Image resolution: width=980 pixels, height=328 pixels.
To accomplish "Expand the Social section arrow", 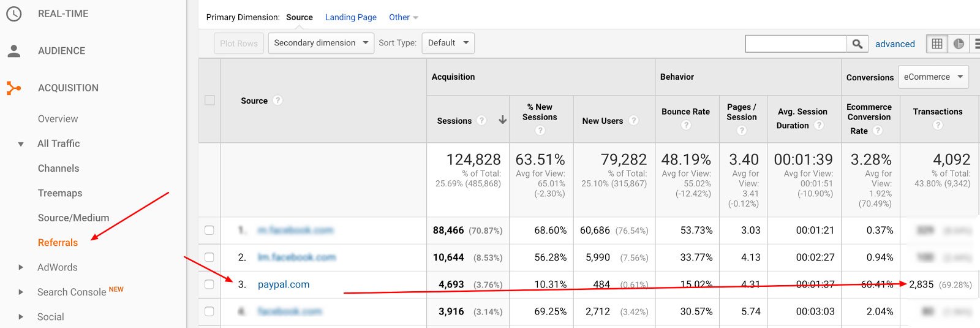I will [x=21, y=317].
